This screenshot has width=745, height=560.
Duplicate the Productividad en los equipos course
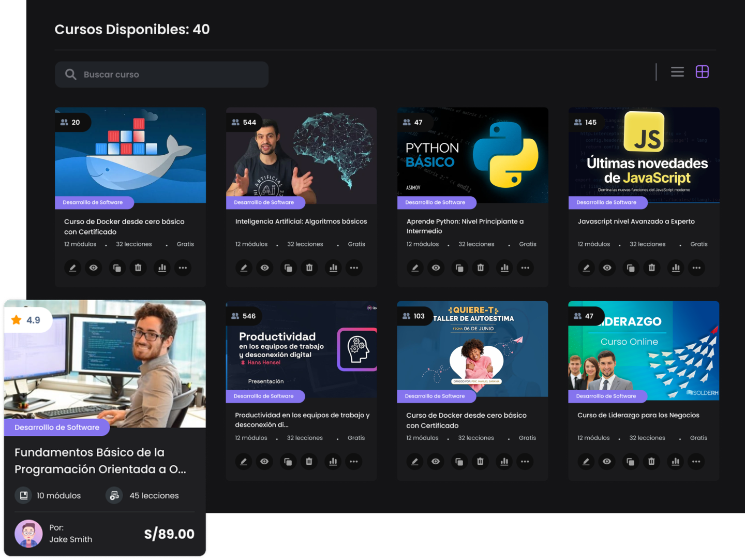point(288,461)
